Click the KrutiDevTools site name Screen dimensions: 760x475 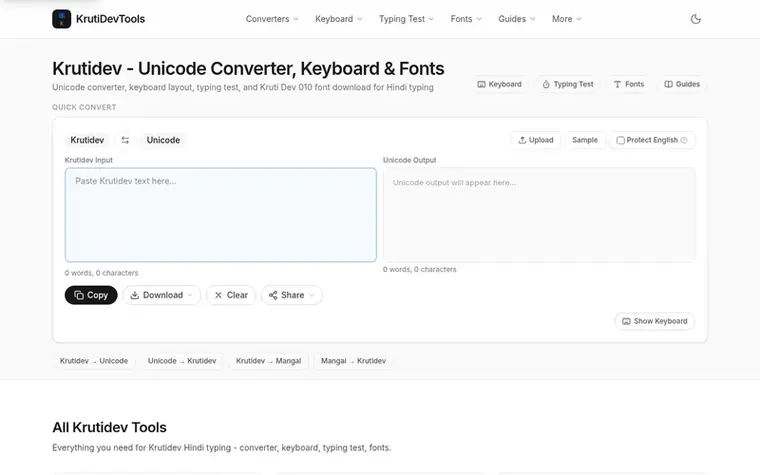click(x=111, y=19)
